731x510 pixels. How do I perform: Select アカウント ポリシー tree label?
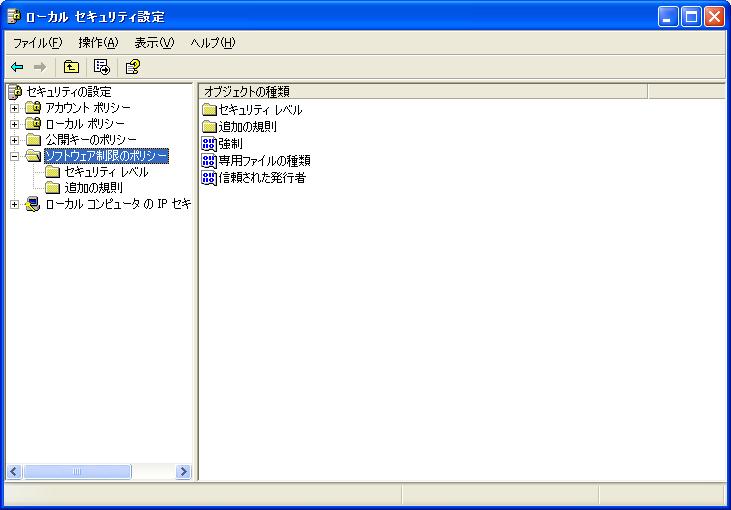coord(88,108)
